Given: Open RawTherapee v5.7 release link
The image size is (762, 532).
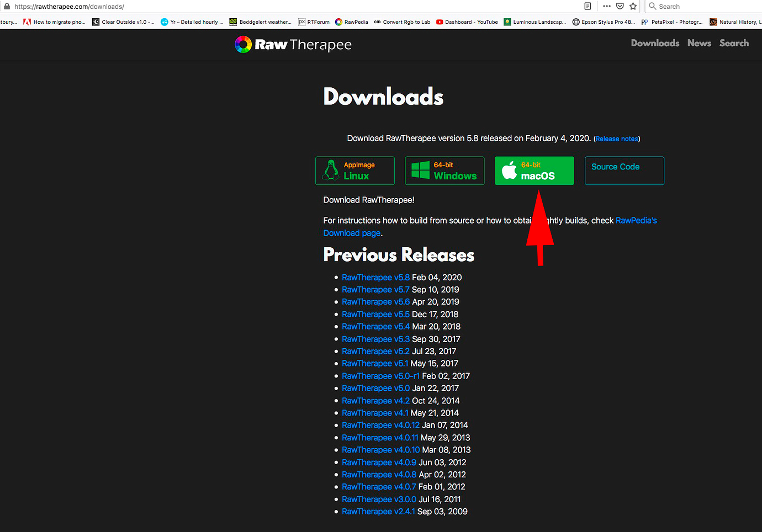Looking at the screenshot, I should (x=375, y=290).
